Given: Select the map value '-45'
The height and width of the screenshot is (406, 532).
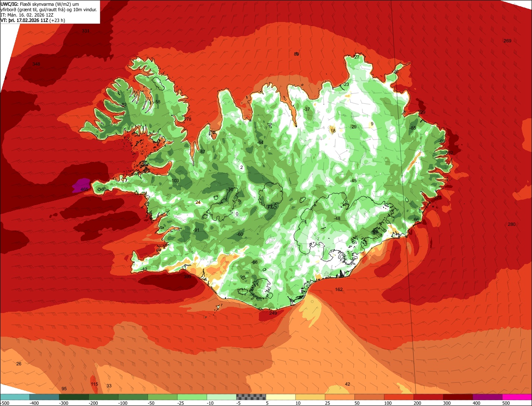Looking at the screenshot, I should 353,181.
